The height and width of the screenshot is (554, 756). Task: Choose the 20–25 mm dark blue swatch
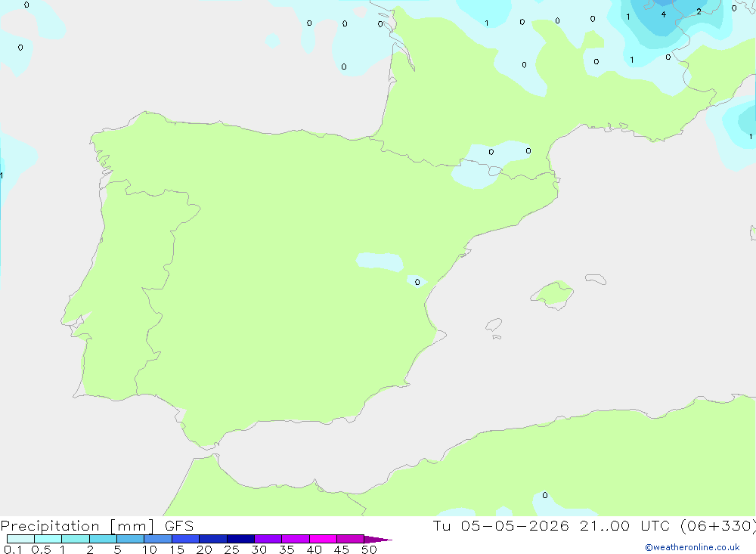pyautogui.click(x=213, y=539)
